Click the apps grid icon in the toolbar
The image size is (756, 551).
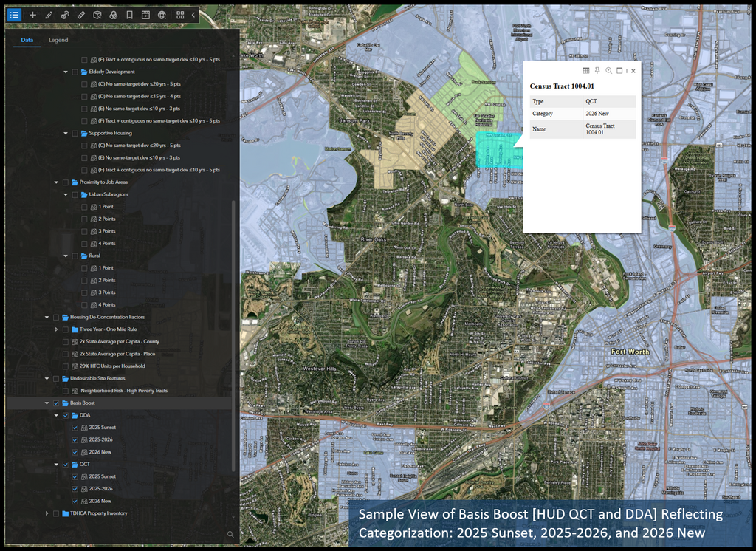coord(181,15)
